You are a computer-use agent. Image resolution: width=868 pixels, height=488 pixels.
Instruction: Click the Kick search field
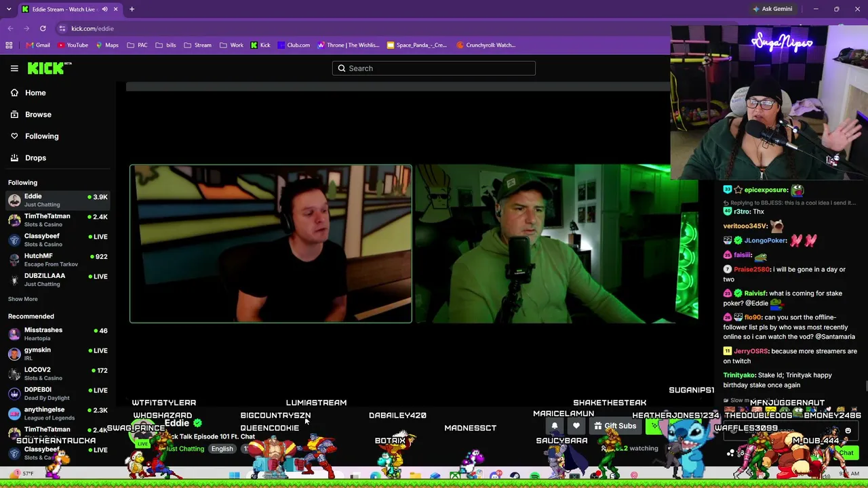[x=434, y=68]
